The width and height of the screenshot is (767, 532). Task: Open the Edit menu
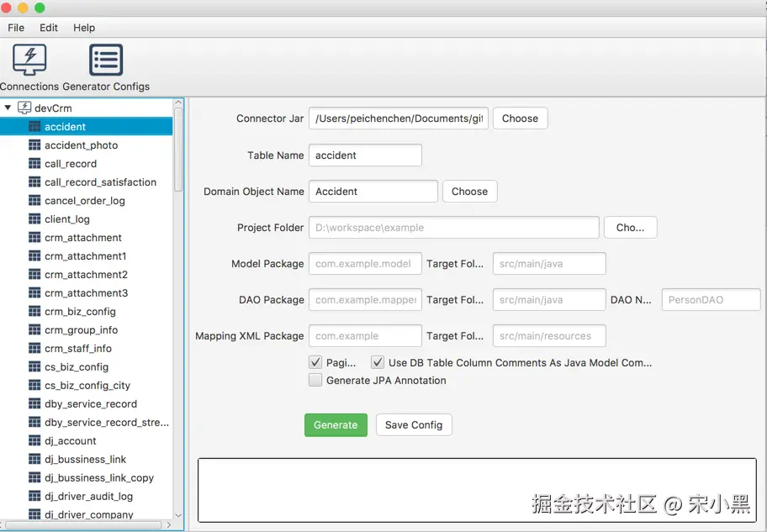pyautogui.click(x=49, y=28)
